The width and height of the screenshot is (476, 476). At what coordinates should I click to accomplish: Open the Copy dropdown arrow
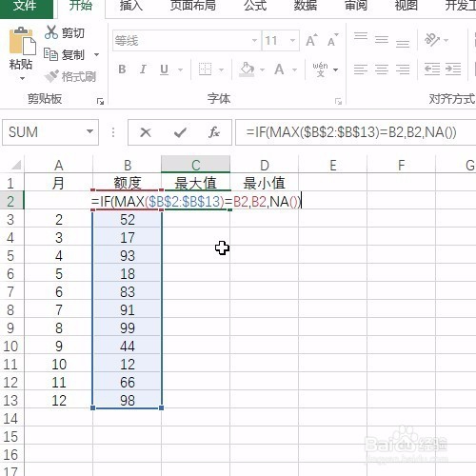[96, 55]
